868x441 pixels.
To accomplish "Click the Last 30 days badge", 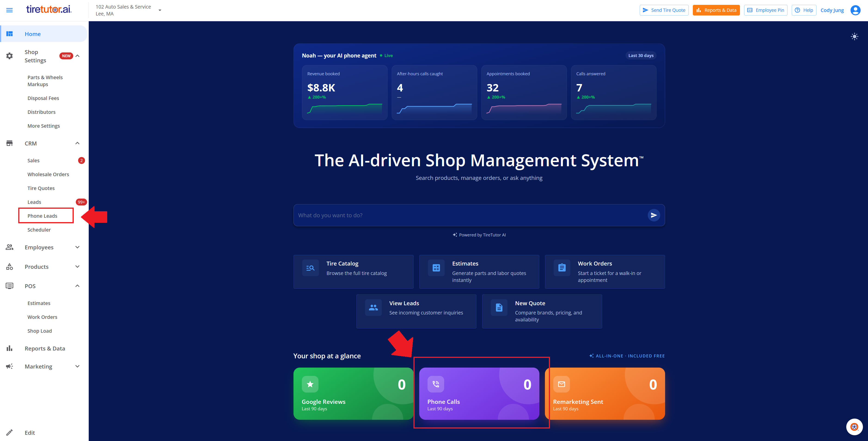I will pos(641,56).
